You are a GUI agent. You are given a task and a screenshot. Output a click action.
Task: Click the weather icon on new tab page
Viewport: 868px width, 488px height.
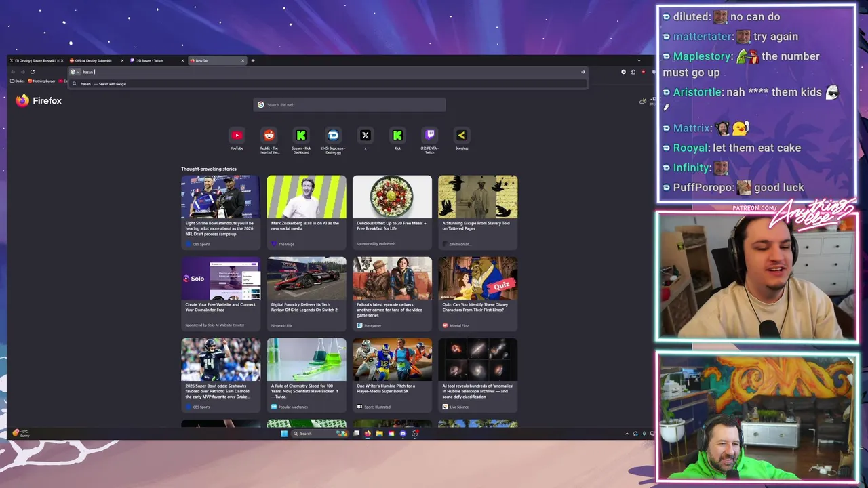[643, 101]
